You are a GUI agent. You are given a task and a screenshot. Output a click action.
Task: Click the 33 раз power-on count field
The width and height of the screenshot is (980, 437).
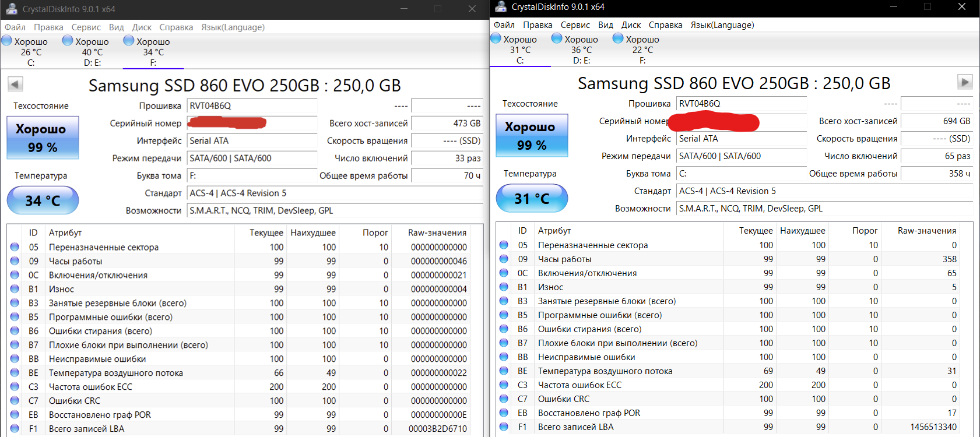(x=447, y=158)
